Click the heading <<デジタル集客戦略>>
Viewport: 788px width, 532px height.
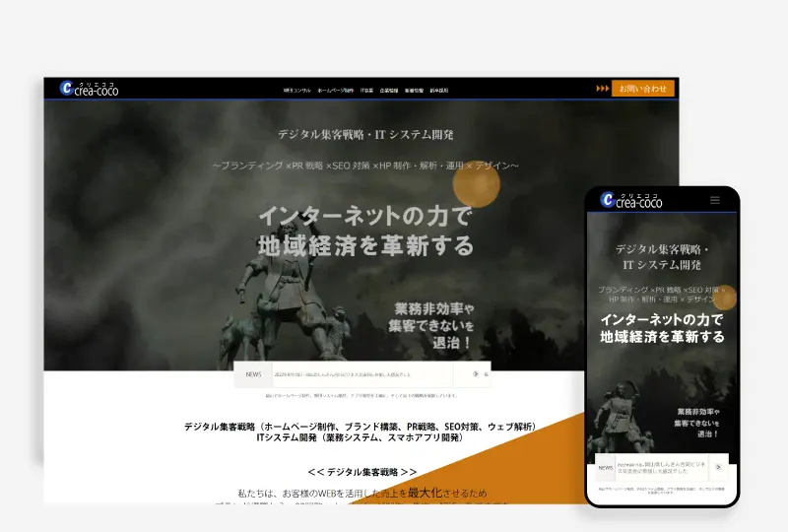[361, 472]
